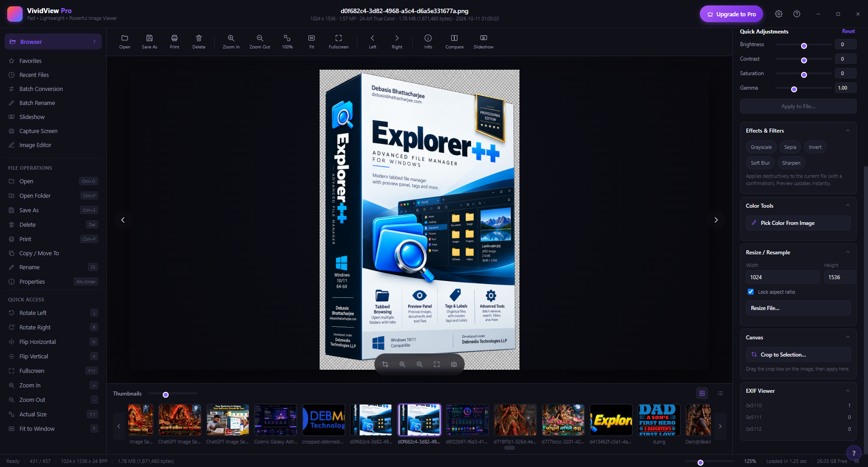Click fit-screen icon in floating image bar
This screenshot has width=868, height=467.
tap(437, 364)
